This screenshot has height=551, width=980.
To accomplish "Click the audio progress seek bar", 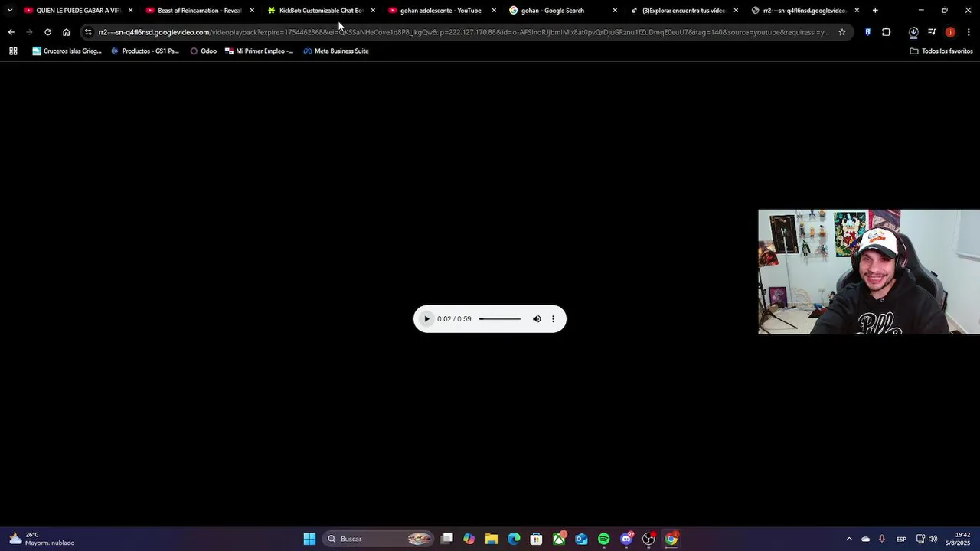I will 500,319.
